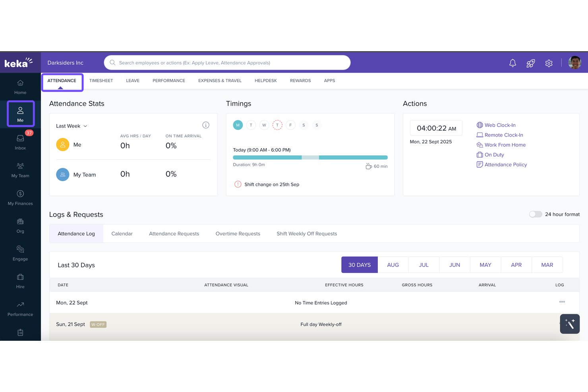This screenshot has width=588, height=392.
Task: Select Wednesday in Timings week days
Action: coord(264,125)
